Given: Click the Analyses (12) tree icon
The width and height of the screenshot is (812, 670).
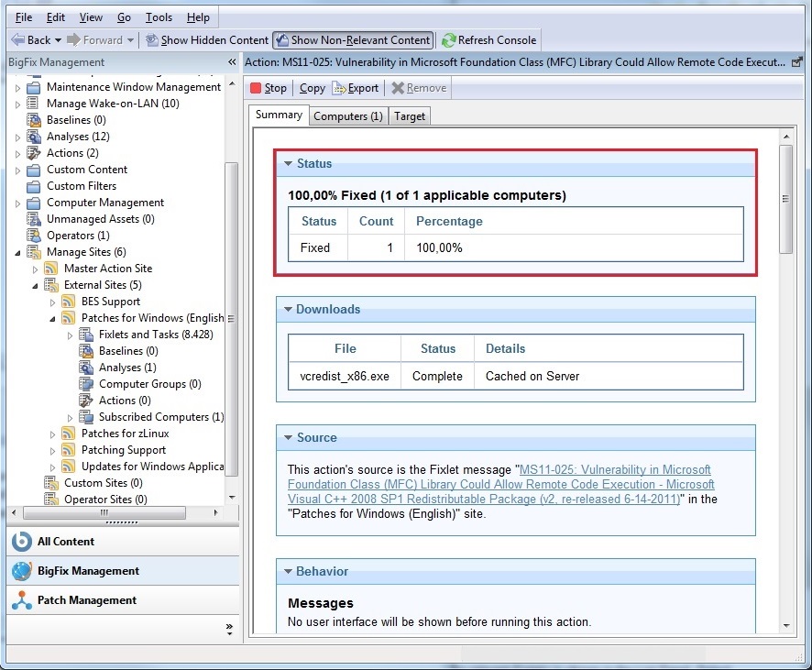Looking at the screenshot, I should (x=34, y=137).
